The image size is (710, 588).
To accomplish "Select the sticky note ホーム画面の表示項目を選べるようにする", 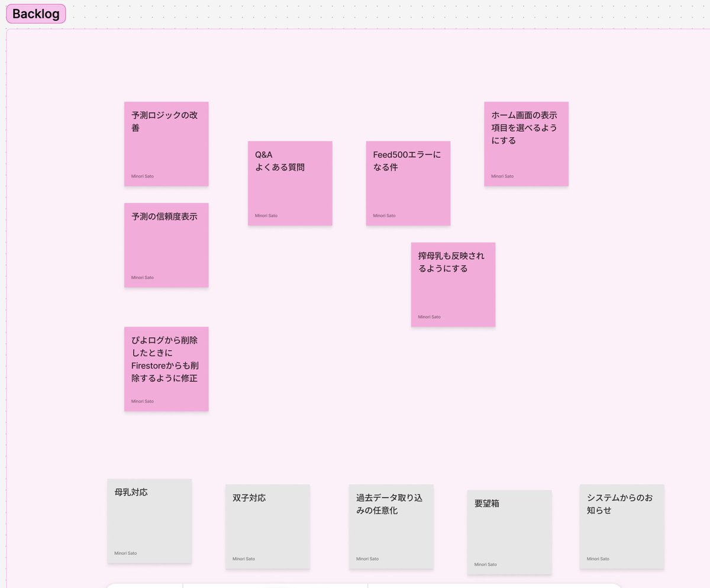I will pyautogui.click(x=527, y=144).
